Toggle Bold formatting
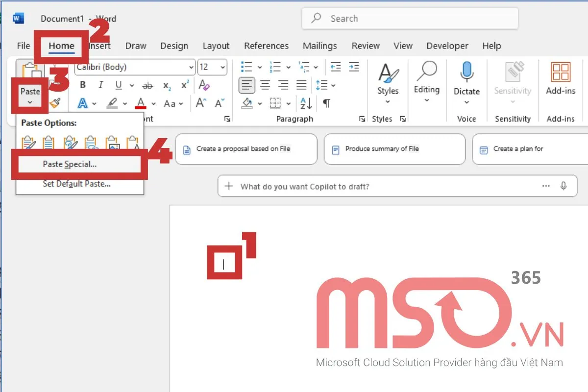Screen dimensions: 588x392 82,85
